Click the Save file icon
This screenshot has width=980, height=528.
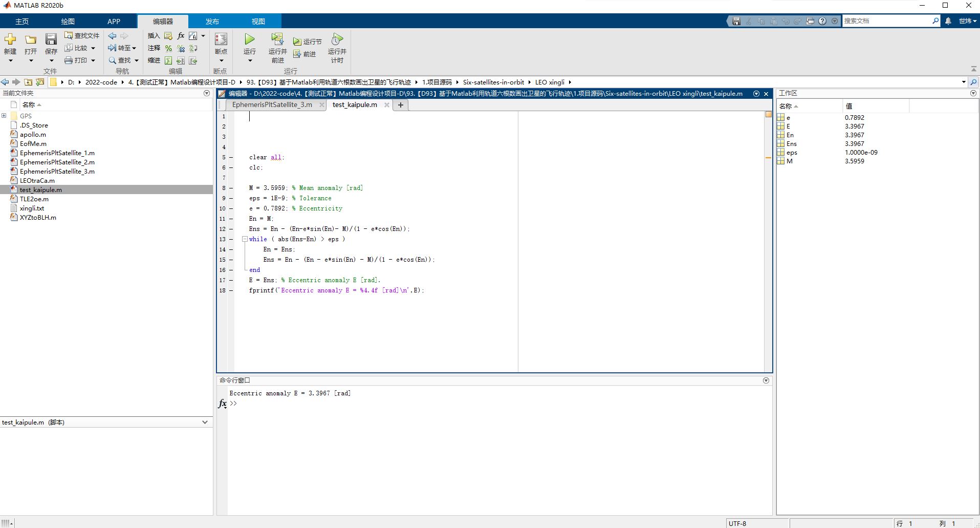tap(51, 39)
